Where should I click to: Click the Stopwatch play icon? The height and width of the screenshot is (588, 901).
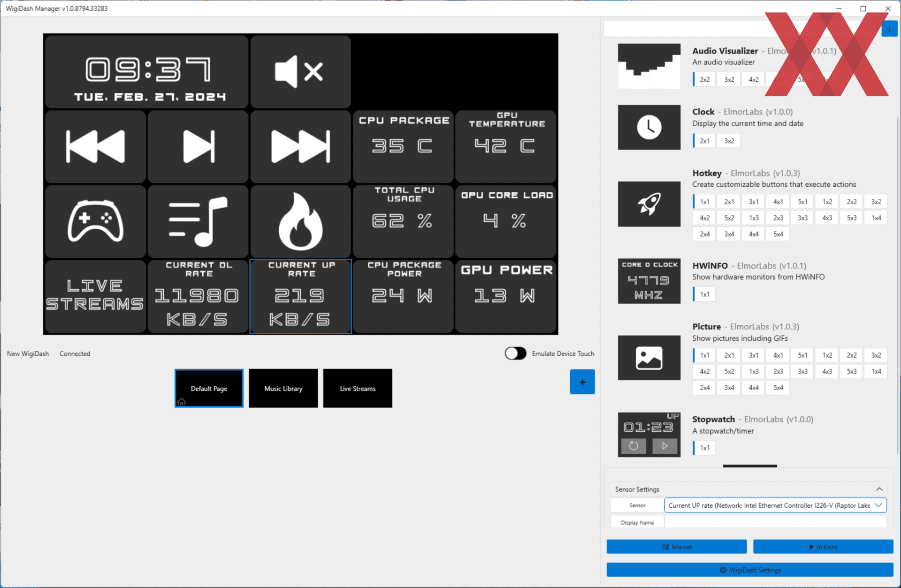tap(665, 446)
